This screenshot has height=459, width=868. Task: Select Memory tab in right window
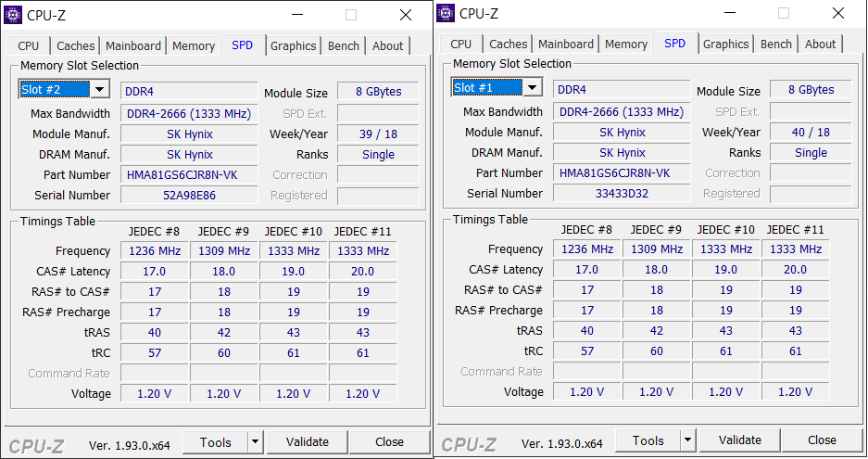tap(625, 45)
